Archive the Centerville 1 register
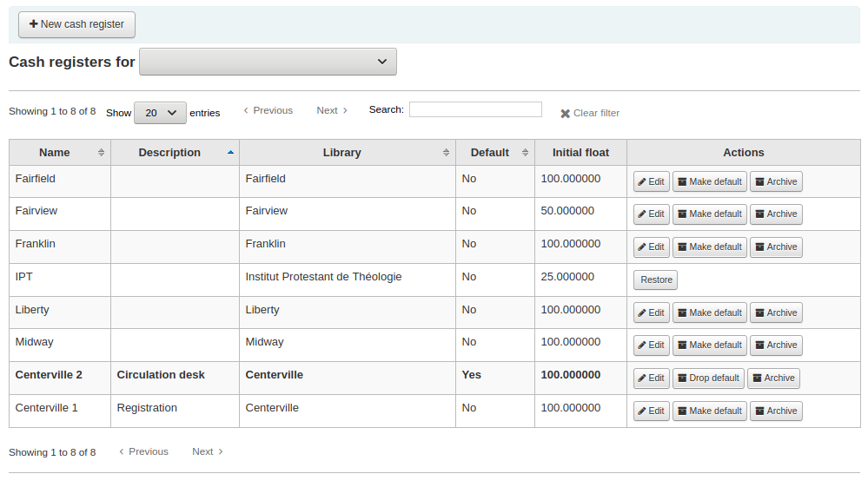Viewport: 868px width, 487px height. (x=775, y=411)
